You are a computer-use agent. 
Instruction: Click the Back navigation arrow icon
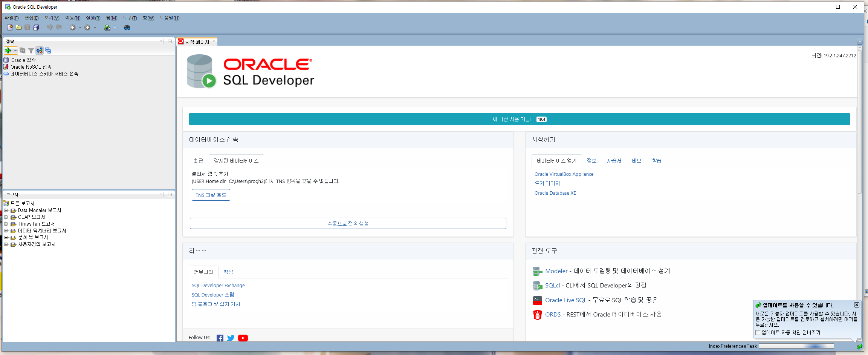click(73, 28)
